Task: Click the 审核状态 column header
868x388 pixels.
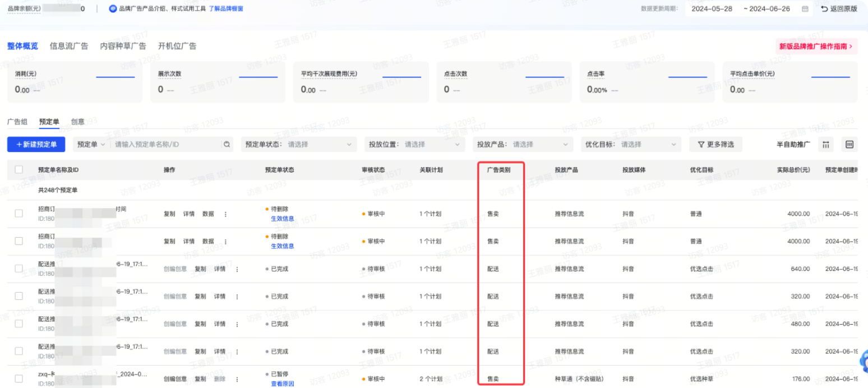Action: pyautogui.click(x=373, y=169)
